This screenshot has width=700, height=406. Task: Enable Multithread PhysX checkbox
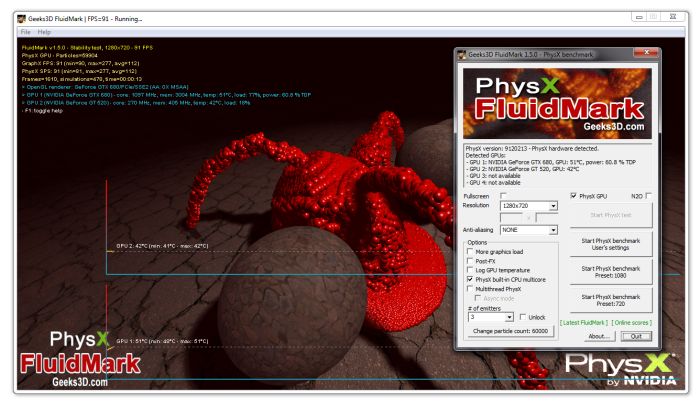(x=470, y=289)
